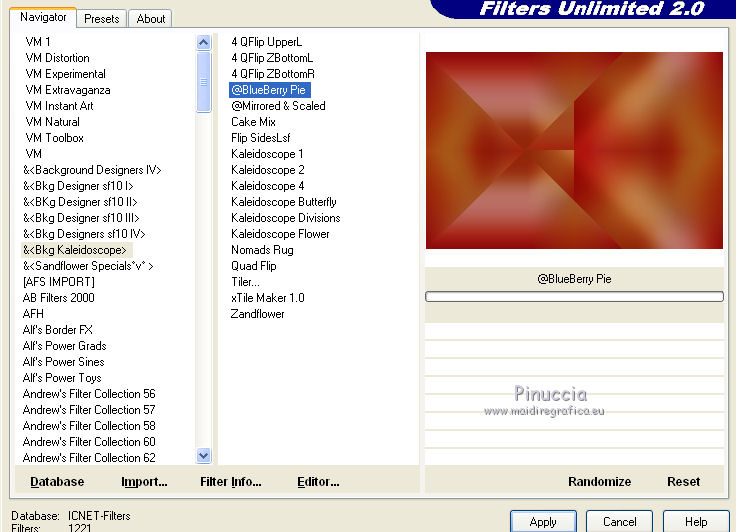Choose the Kaleidoscope Divisions filter
The image size is (736, 532).
[x=285, y=217]
